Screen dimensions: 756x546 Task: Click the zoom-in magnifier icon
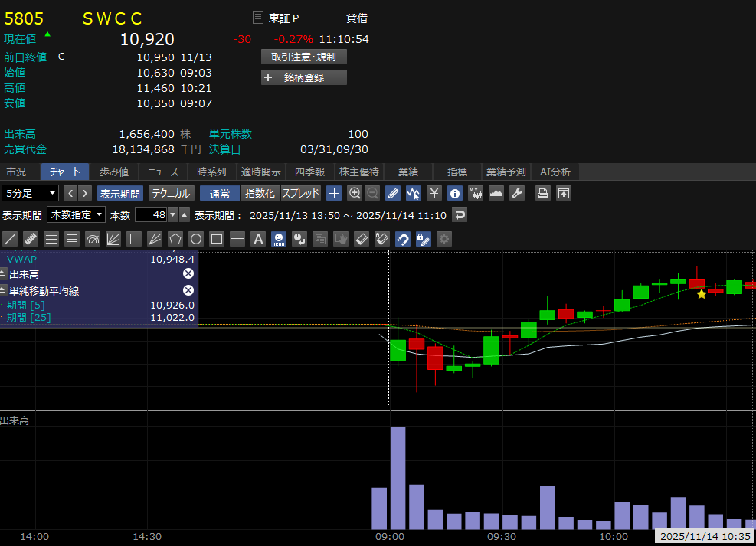(x=355, y=193)
